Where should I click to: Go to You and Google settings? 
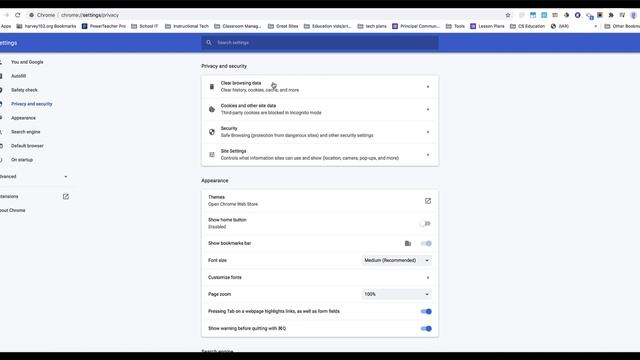pyautogui.click(x=27, y=62)
